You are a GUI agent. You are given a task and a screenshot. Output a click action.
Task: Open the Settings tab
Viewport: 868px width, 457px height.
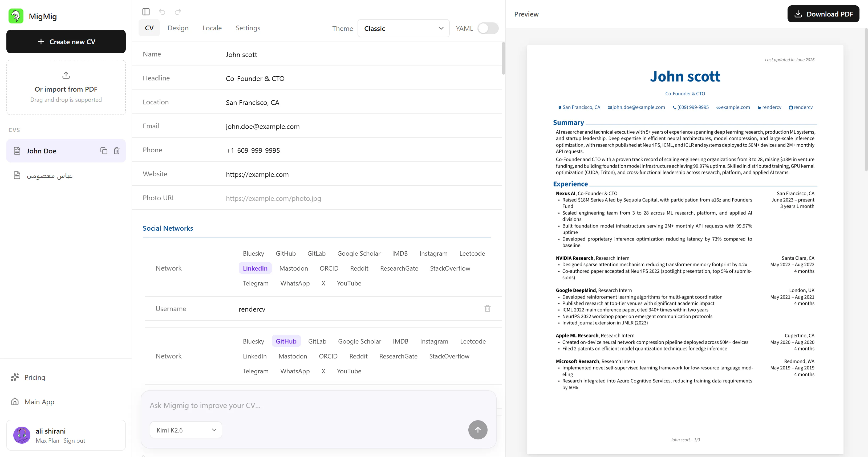(248, 28)
